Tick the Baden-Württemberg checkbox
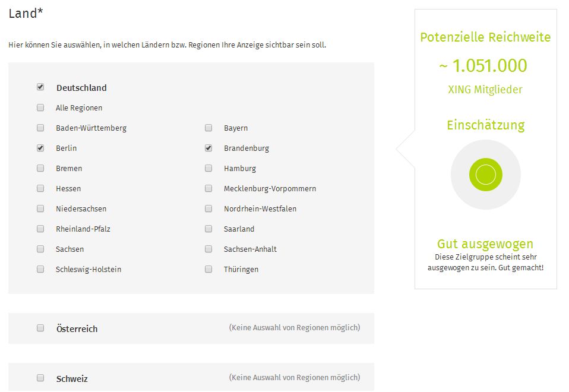The image size is (569, 392). click(40, 128)
